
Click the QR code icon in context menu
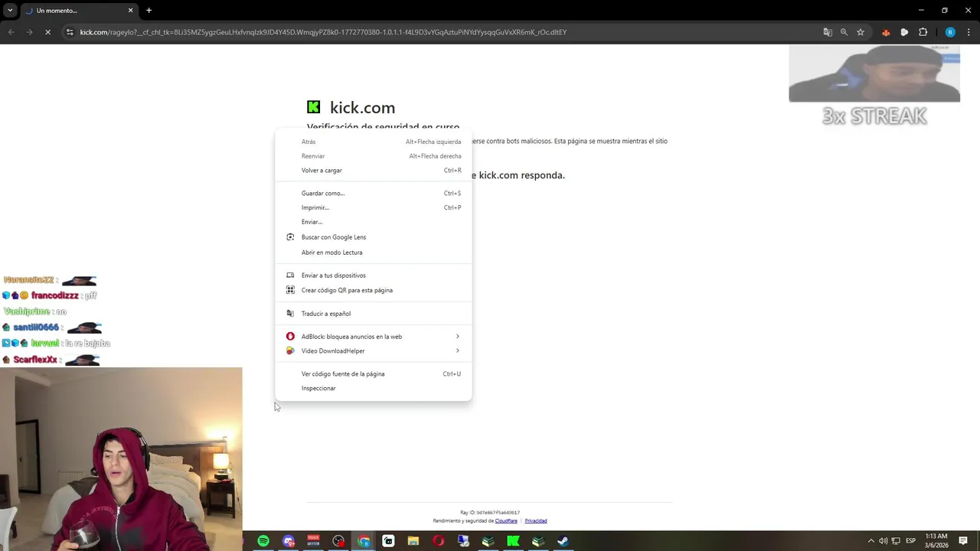click(290, 290)
